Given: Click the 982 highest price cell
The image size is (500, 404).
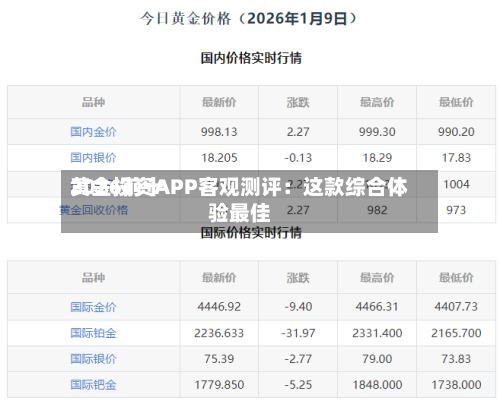Looking at the screenshot, I should (x=377, y=210).
